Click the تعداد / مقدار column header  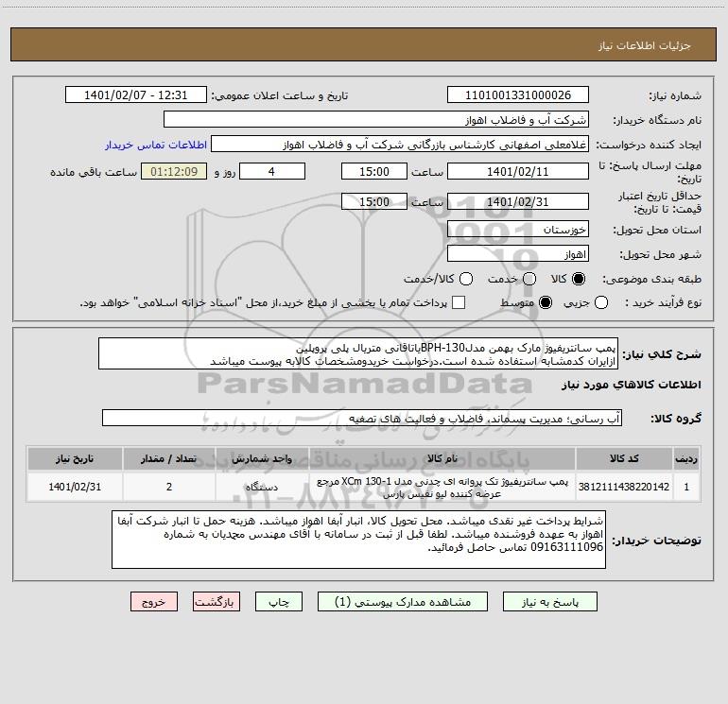point(169,458)
